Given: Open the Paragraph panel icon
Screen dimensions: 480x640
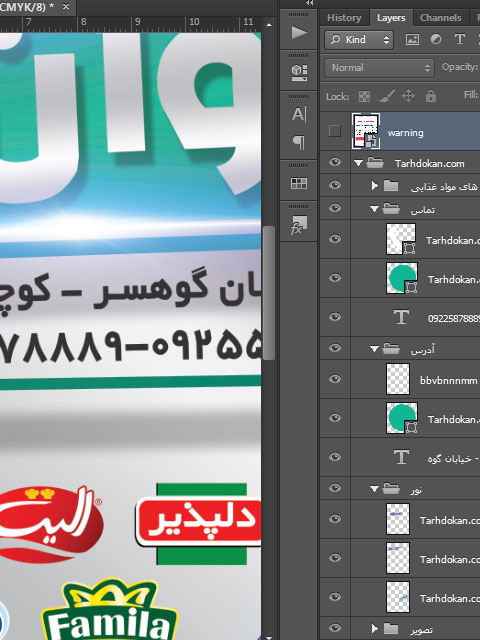Looking at the screenshot, I should pos(299,142).
